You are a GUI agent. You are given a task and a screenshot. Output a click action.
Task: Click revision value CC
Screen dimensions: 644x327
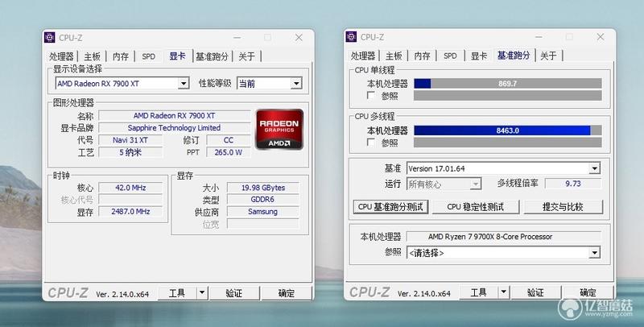coord(229,140)
